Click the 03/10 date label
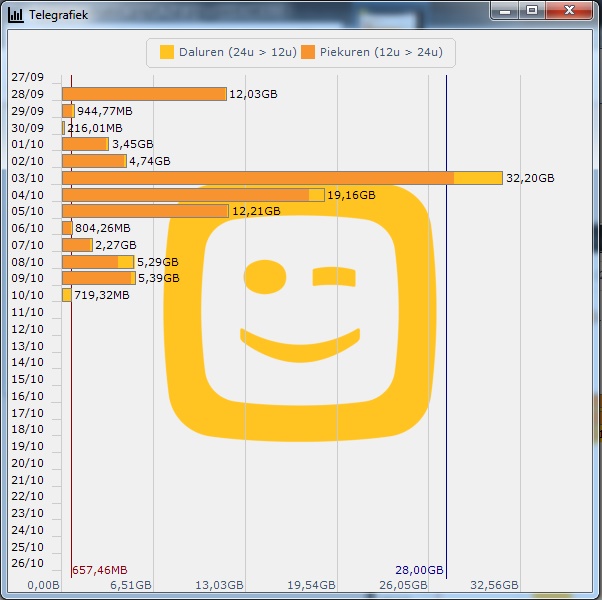 pos(28,178)
